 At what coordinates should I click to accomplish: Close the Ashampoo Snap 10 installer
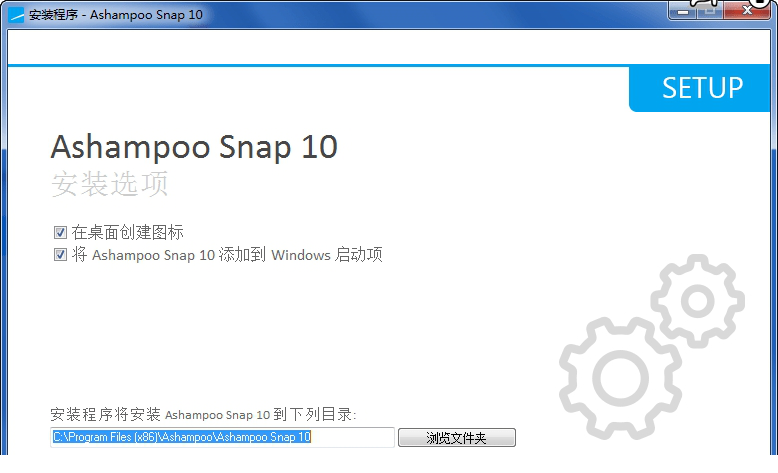[747, 11]
